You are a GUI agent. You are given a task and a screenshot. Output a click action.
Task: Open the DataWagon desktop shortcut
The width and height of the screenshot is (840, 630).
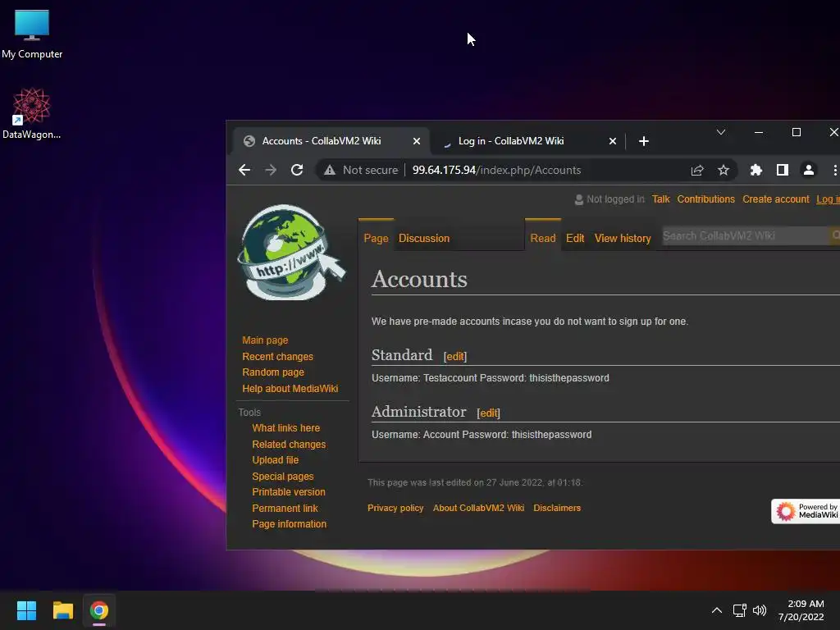pyautogui.click(x=32, y=113)
